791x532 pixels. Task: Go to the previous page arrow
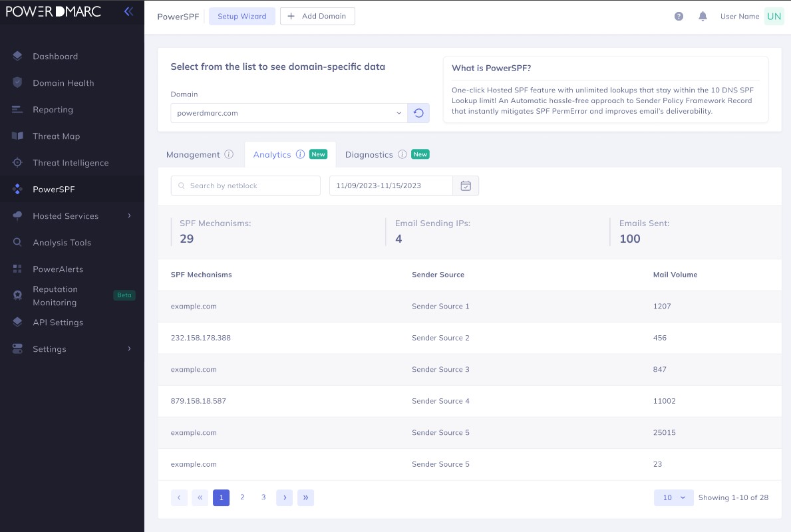[x=179, y=497]
